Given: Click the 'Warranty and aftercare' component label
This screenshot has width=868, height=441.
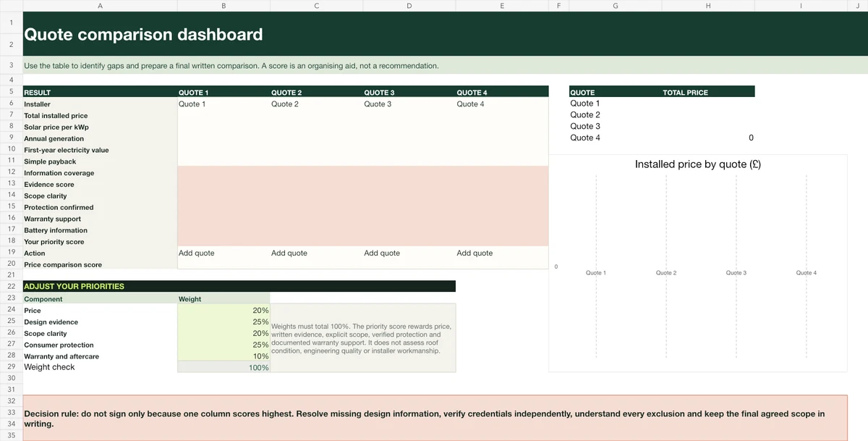Looking at the screenshot, I should [x=61, y=356].
